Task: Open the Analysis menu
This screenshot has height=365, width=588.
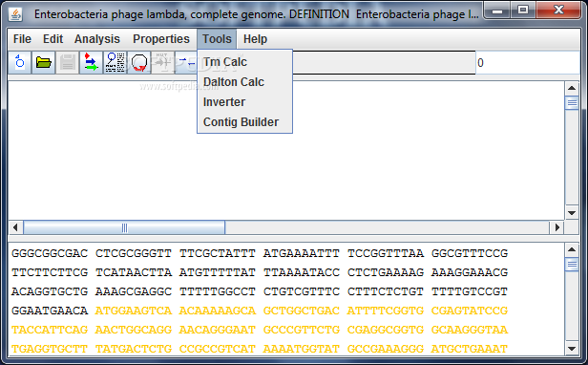Action: (97, 39)
